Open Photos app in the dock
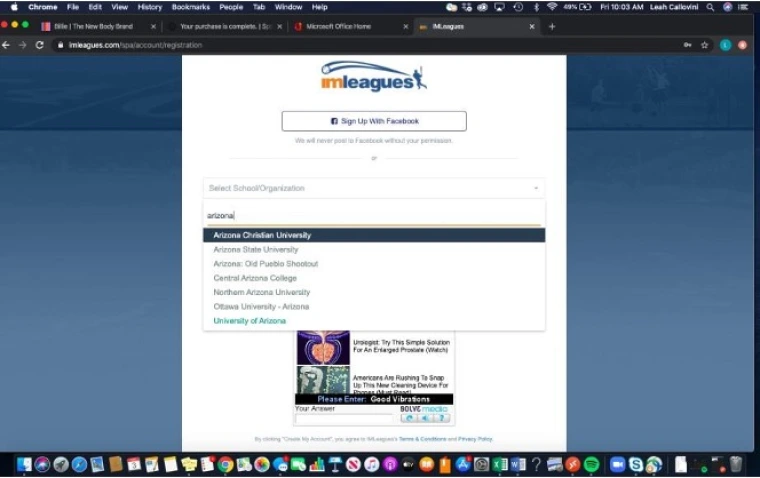The image size is (760, 478). (262, 464)
